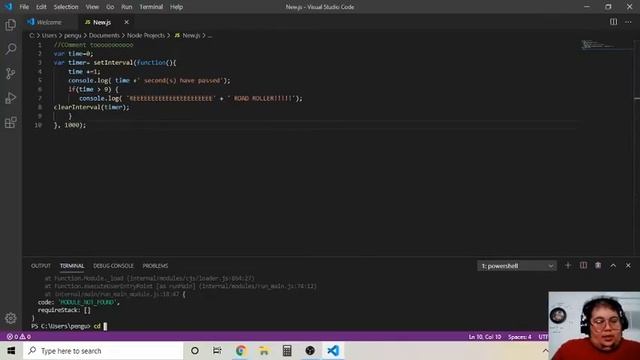Switch to the Welcome tab
640x360 pixels.
pyautogui.click(x=49, y=22)
